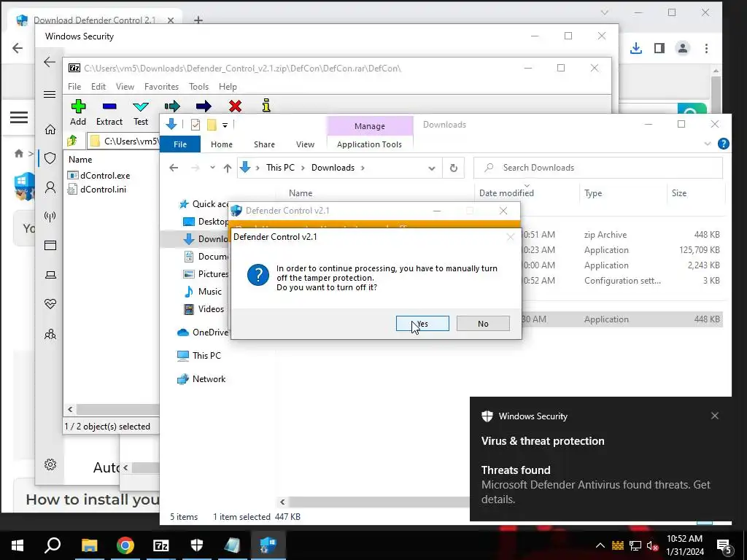Viewport: 747px width, 560px height.
Task: Open taskbar search icon
Action: coord(53,545)
